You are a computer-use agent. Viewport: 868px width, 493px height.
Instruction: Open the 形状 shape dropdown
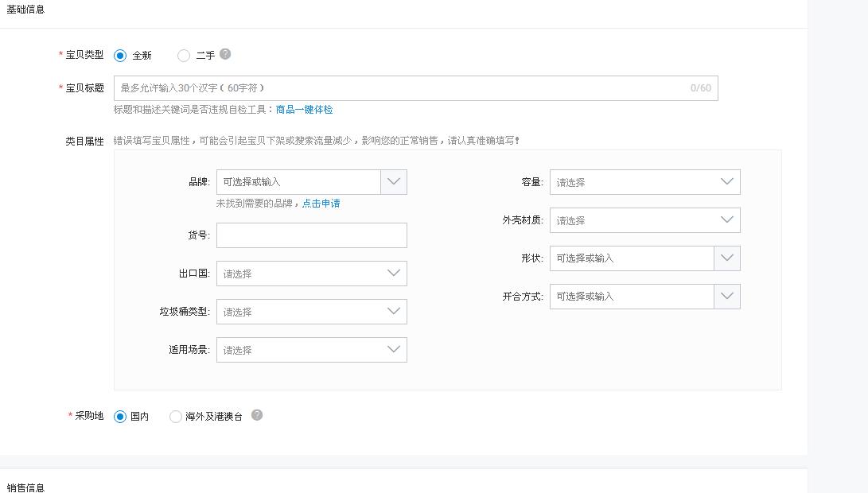(726, 258)
